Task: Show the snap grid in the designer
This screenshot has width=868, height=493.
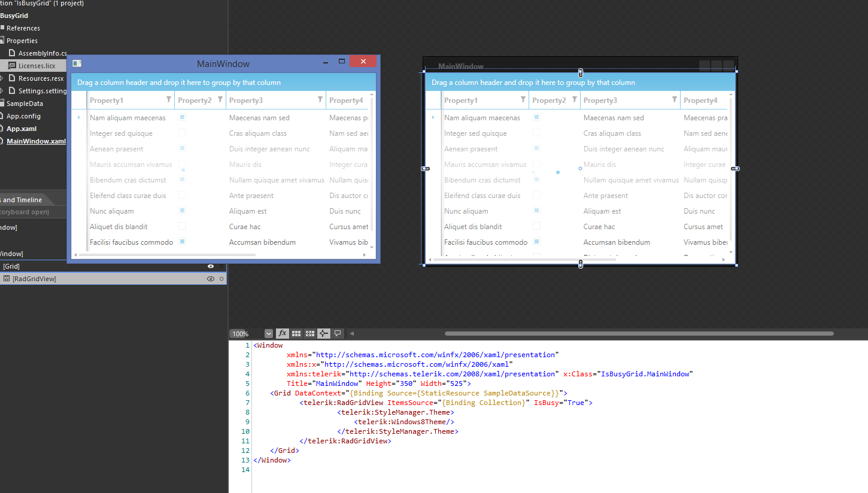Action: tap(296, 333)
